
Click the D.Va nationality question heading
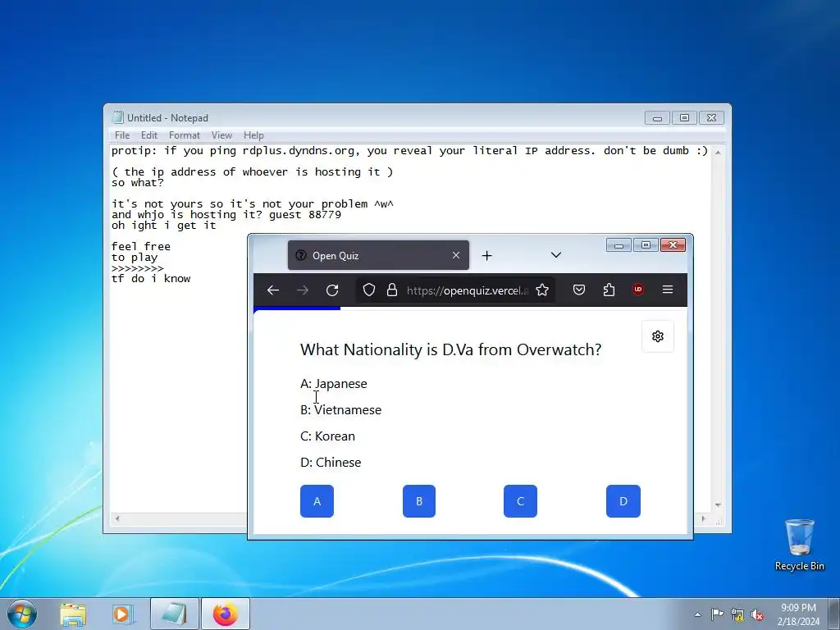tap(450, 349)
